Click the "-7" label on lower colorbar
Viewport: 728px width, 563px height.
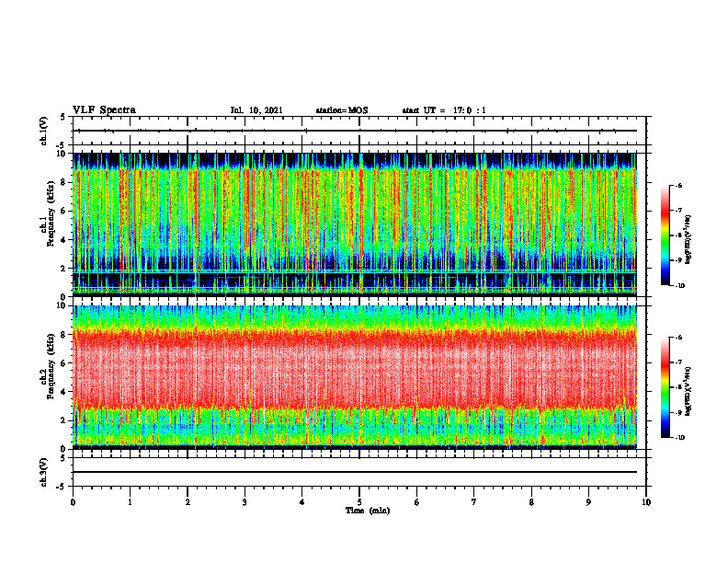[678, 362]
